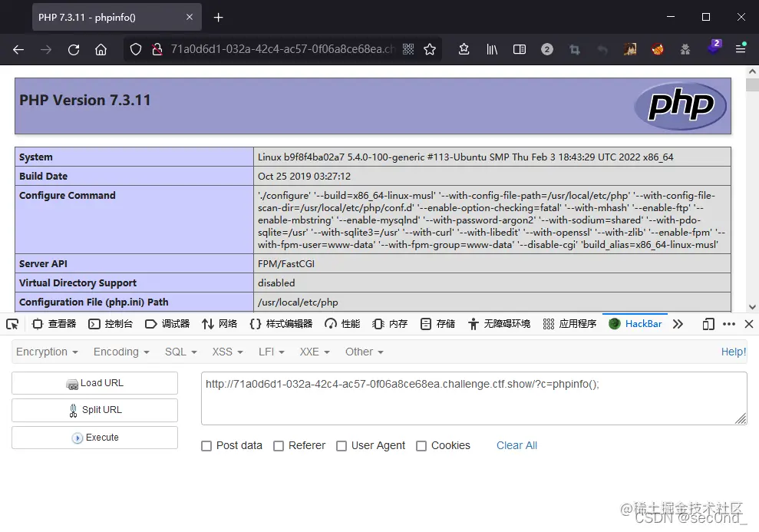Open the insecure connection padlock icon
This screenshot has width=759, height=532.
157,49
